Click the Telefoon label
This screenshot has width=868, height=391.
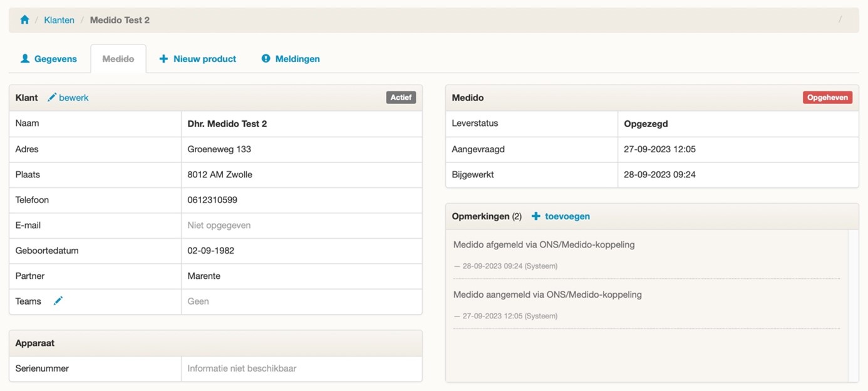tap(32, 200)
